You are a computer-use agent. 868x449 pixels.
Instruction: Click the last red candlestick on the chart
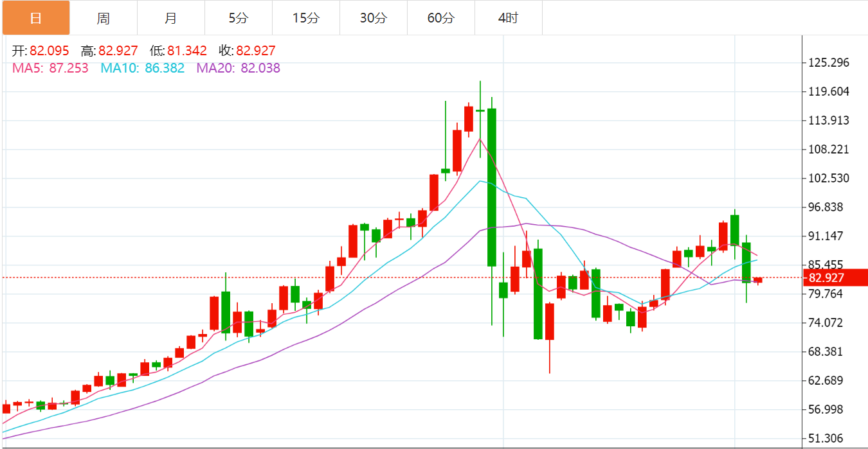[x=758, y=280]
